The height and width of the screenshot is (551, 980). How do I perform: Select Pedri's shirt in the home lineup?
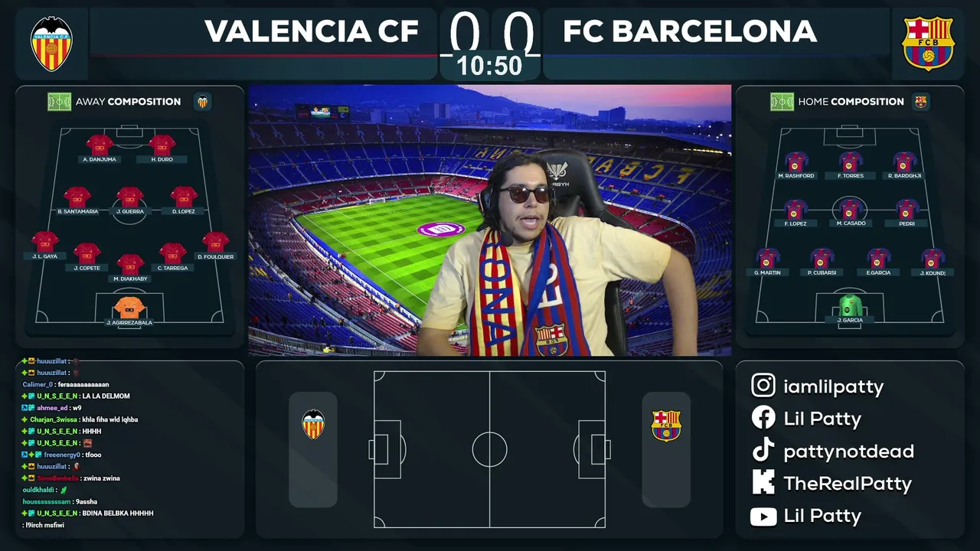[x=906, y=209]
